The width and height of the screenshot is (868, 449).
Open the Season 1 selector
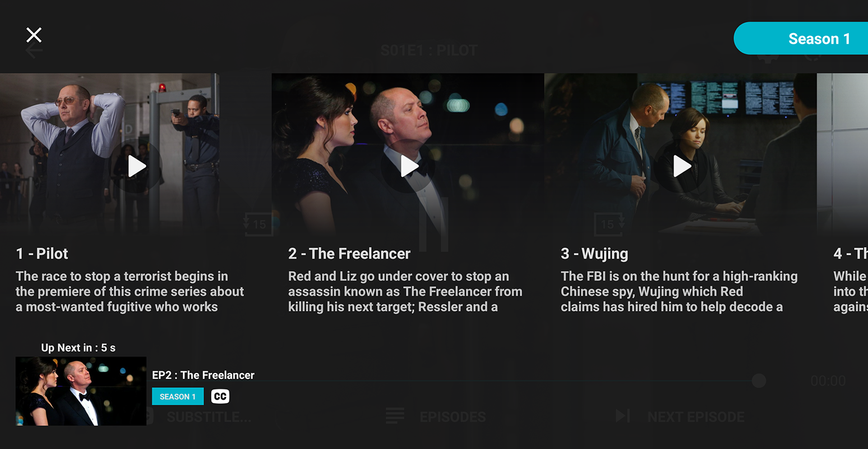pyautogui.click(x=801, y=39)
